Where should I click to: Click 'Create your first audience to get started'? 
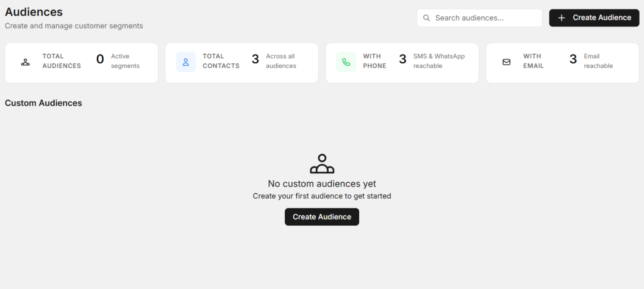click(x=322, y=196)
